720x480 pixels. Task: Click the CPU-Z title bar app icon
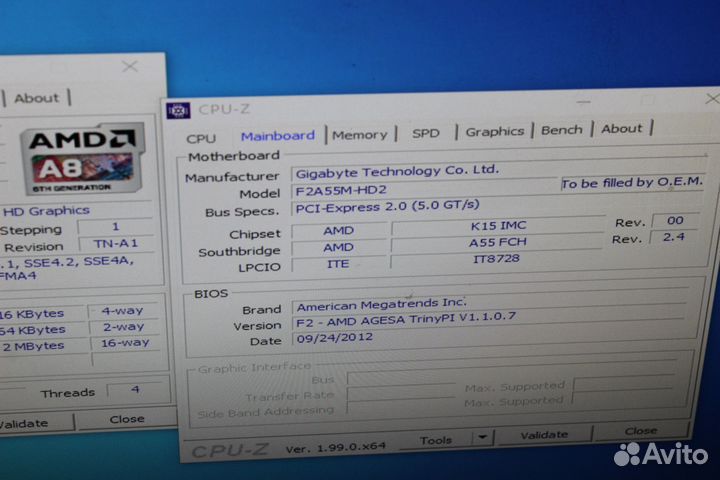[178, 110]
